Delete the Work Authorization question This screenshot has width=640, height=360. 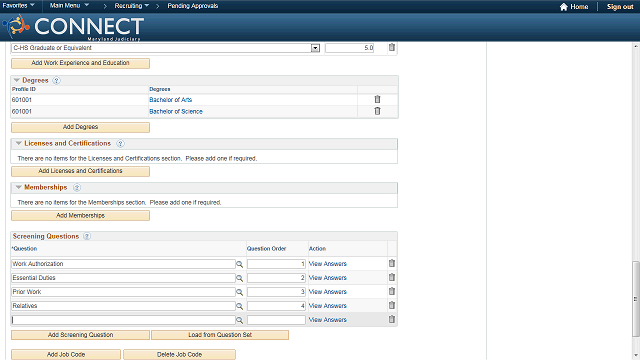392,263
